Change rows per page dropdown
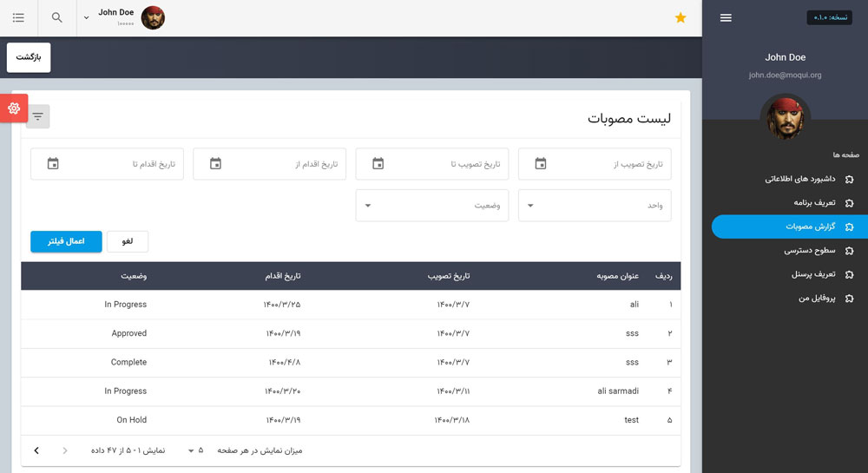Image resolution: width=868 pixels, height=473 pixels. [x=195, y=450]
